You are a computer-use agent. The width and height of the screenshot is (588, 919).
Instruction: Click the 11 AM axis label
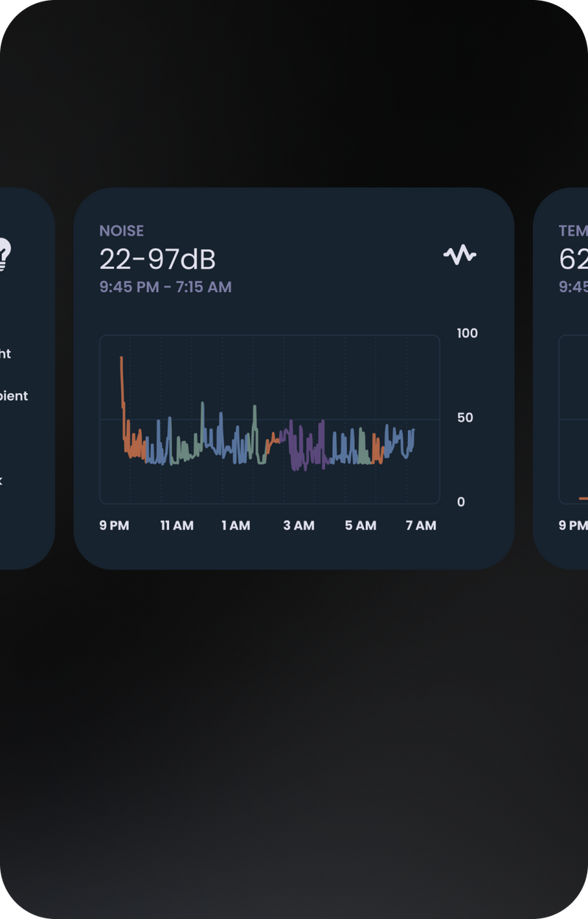(177, 526)
